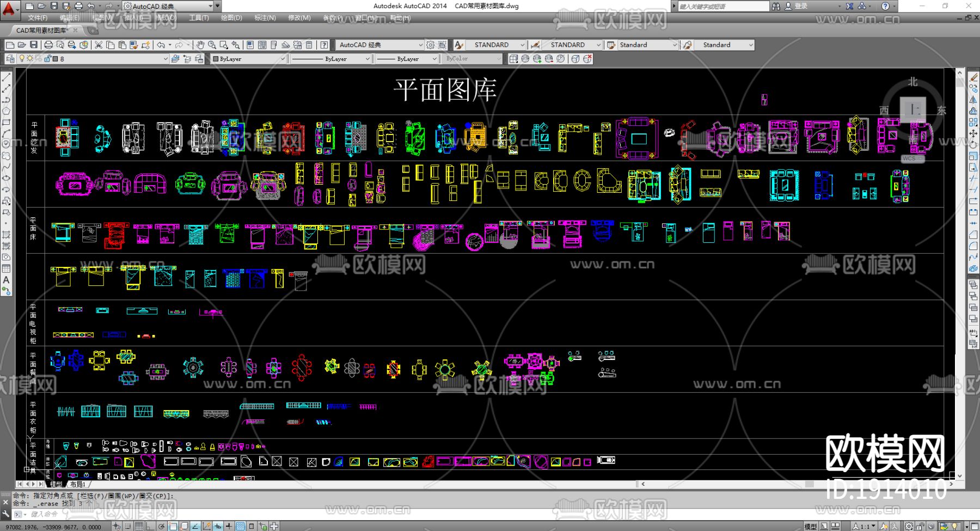Toggle Grid display in status bar

pos(139,526)
